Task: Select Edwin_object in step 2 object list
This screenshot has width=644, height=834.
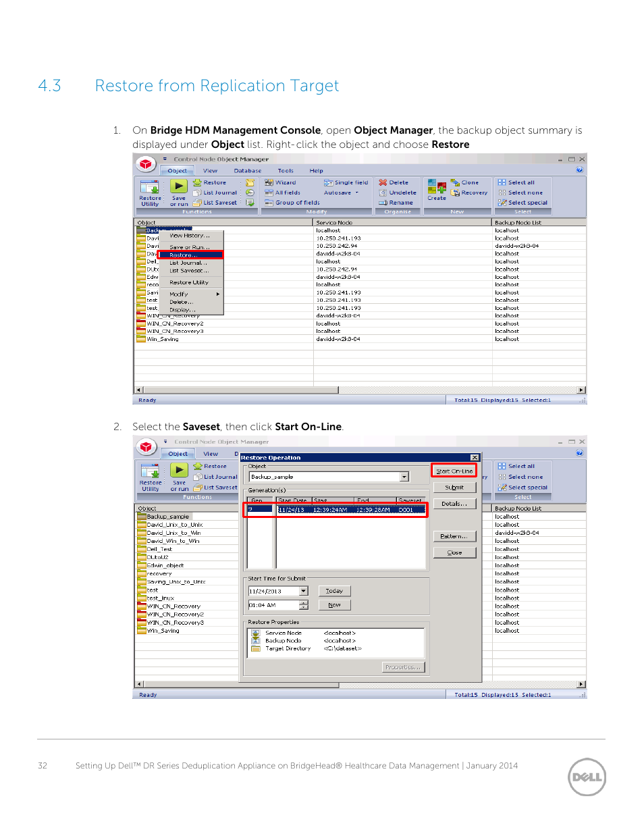Action: click(x=165, y=565)
